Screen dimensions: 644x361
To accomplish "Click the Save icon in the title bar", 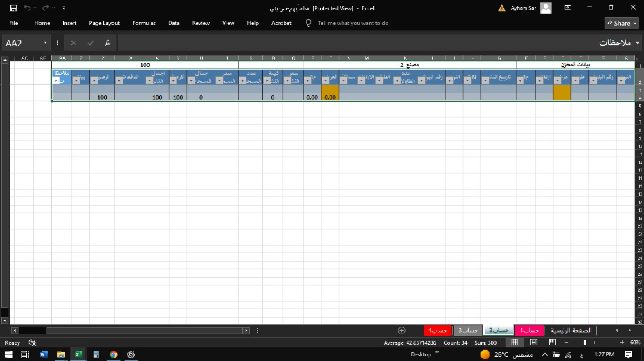I will [x=13, y=8].
